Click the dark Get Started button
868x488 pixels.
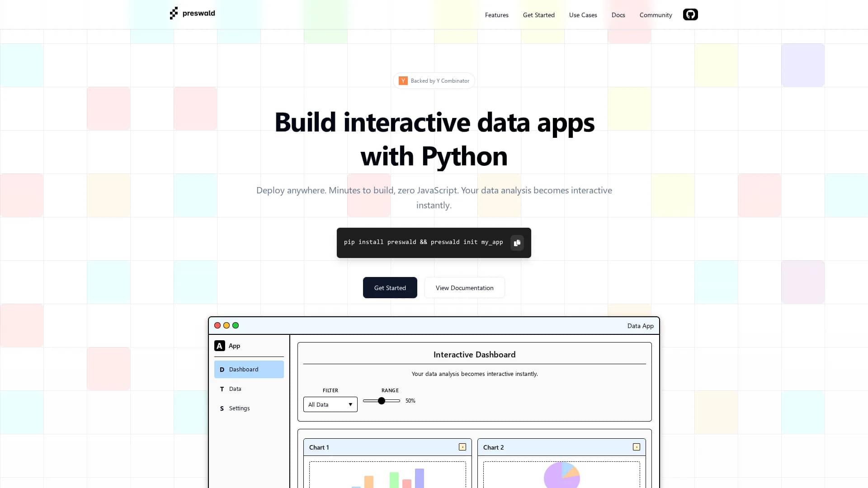(x=390, y=287)
